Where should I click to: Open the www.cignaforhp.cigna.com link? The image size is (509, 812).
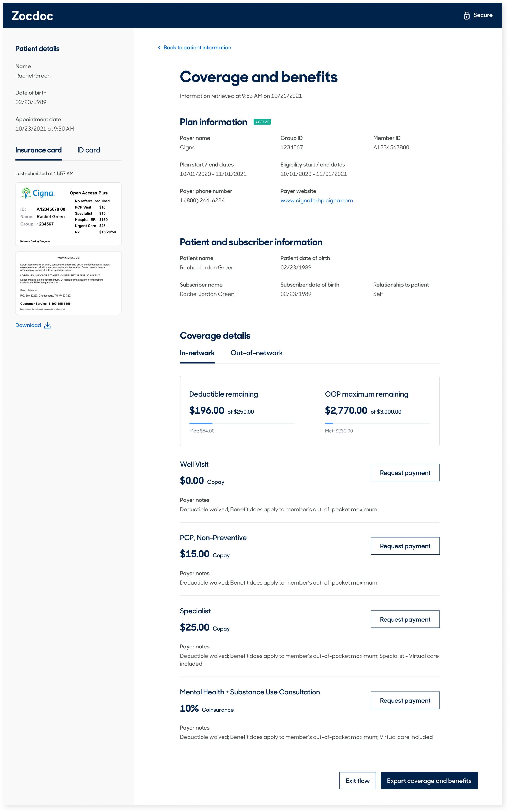point(316,201)
